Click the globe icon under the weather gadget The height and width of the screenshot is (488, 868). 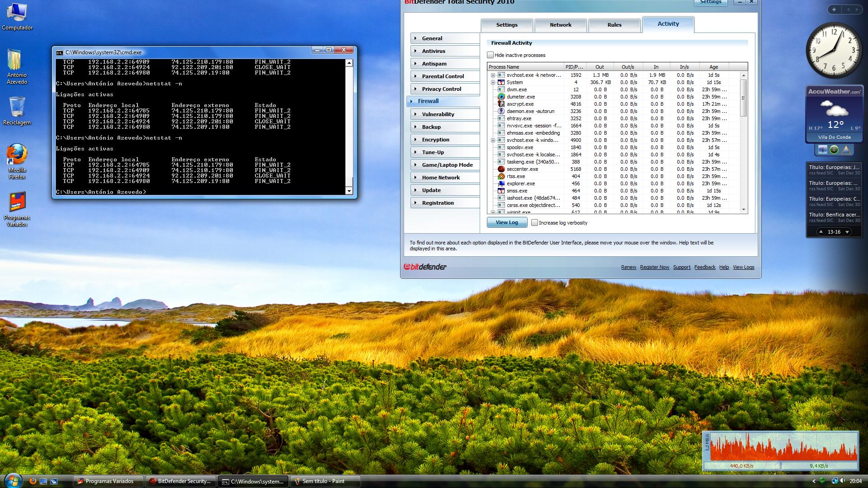pos(834,150)
